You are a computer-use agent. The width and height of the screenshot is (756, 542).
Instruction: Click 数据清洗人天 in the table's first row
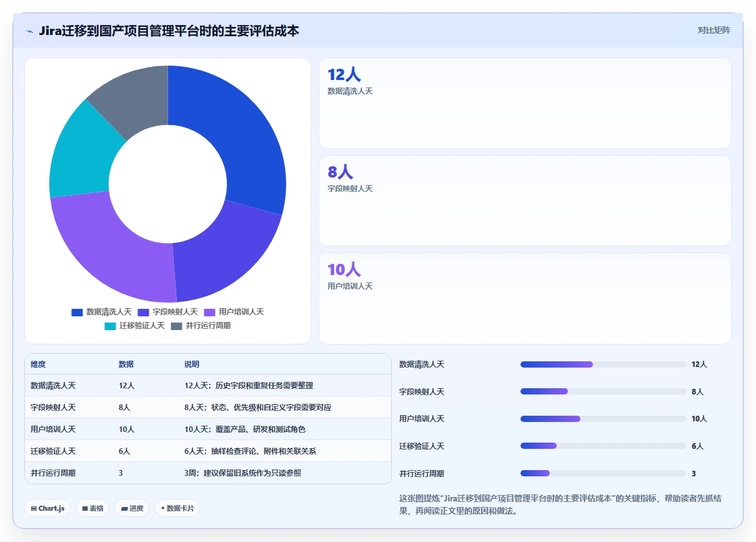tap(53, 386)
